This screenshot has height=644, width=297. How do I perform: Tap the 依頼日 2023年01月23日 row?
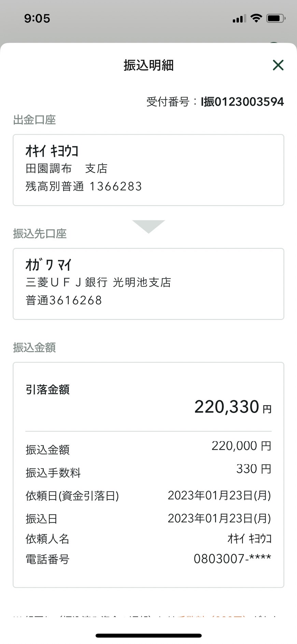click(x=148, y=495)
